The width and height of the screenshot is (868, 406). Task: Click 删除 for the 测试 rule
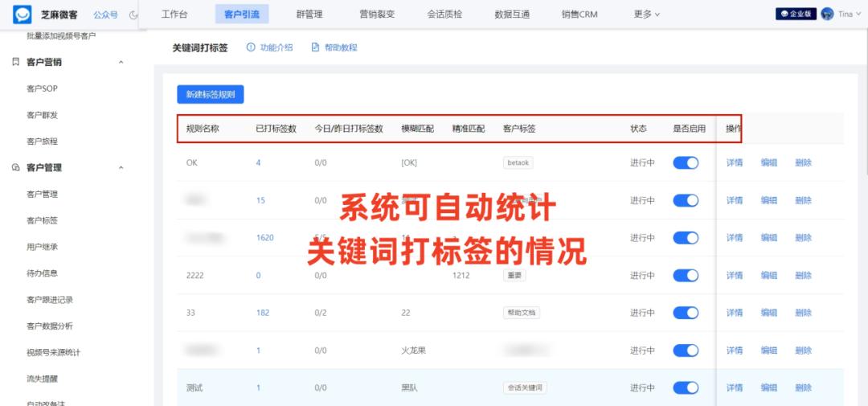pos(803,388)
